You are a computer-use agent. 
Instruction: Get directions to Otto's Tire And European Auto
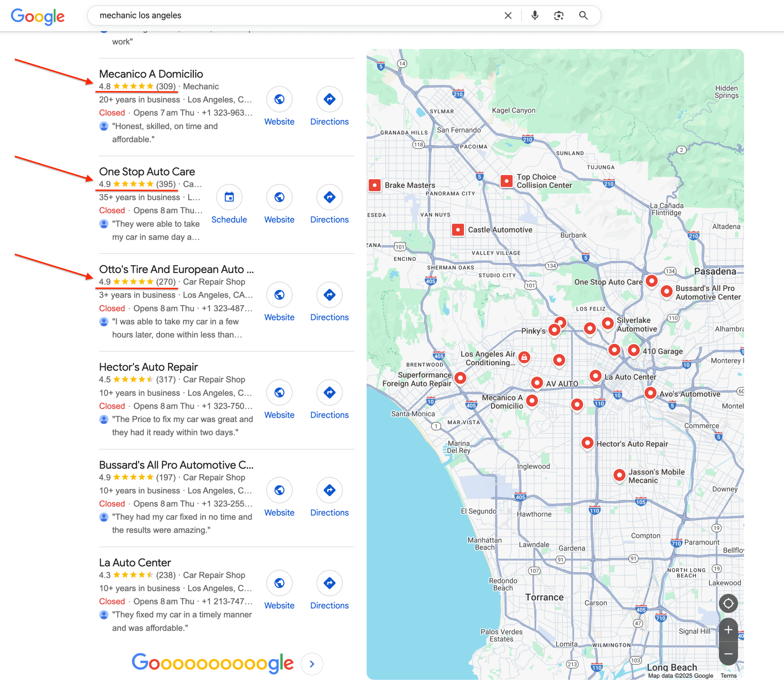coord(329,295)
